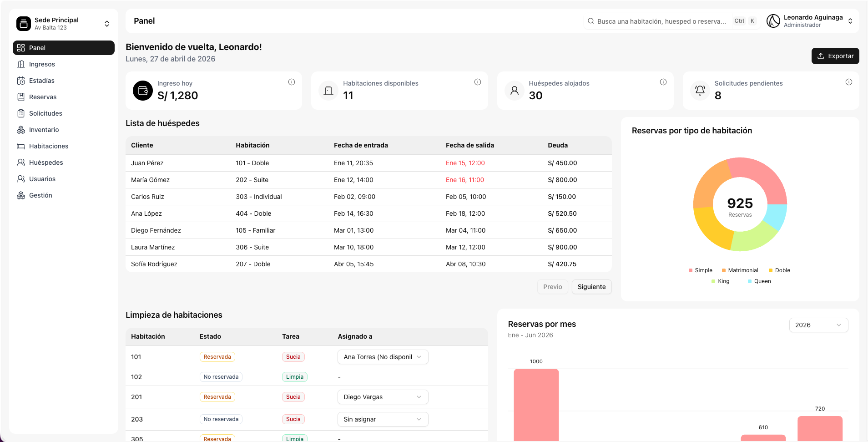
Task: Click info icon on Solicitudes pendientes card
Action: [849, 82]
